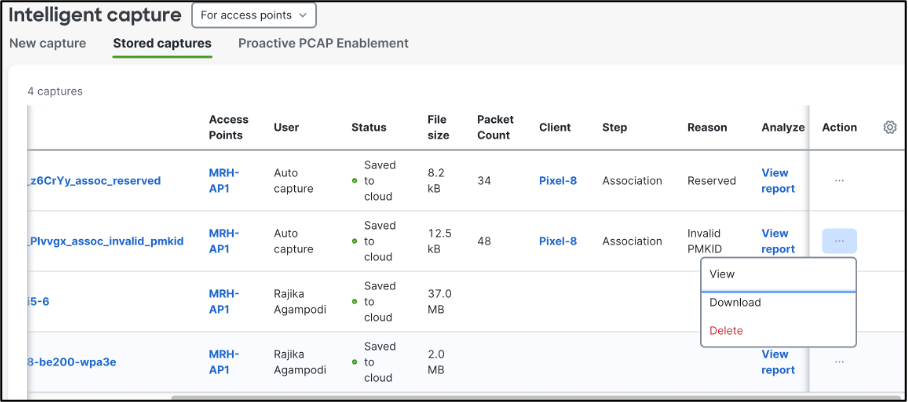The height and width of the screenshot is (402, 908).
Task: Click highlighted ellipsis for the invalid_pmkid capture
Action: 839,241
